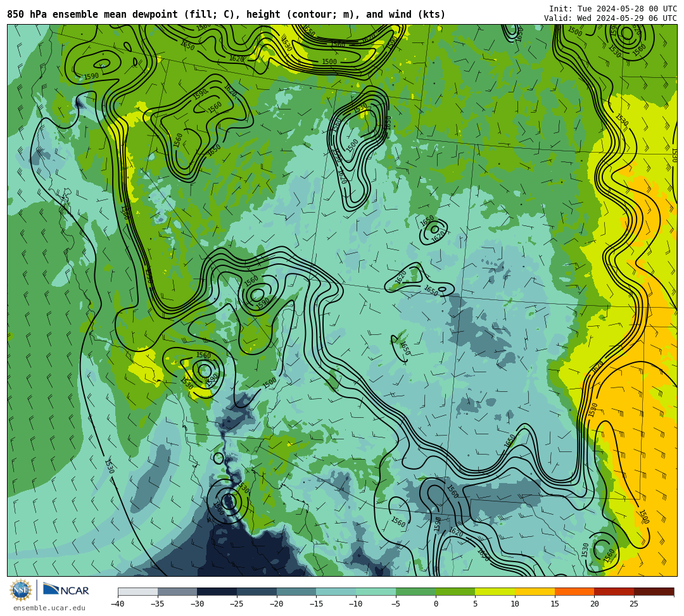Click the 5 colorbar tick label
The image size is (684, 616).
click(475, 604)
